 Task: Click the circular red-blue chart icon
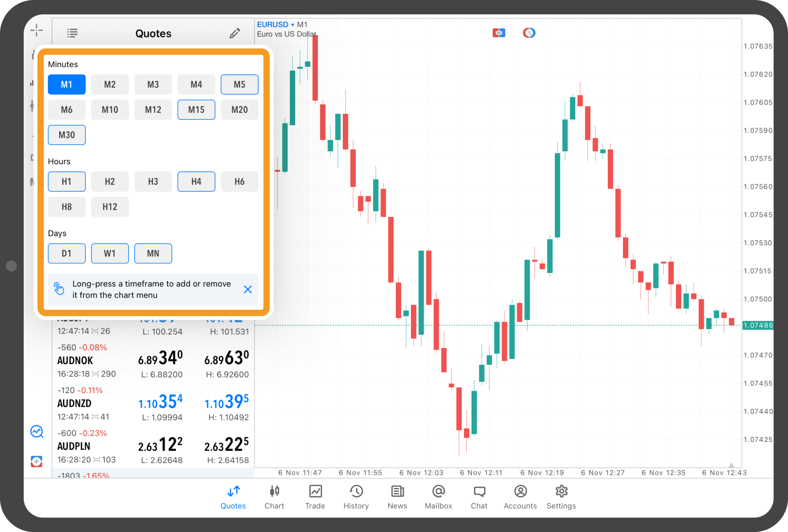pos(529,33)
